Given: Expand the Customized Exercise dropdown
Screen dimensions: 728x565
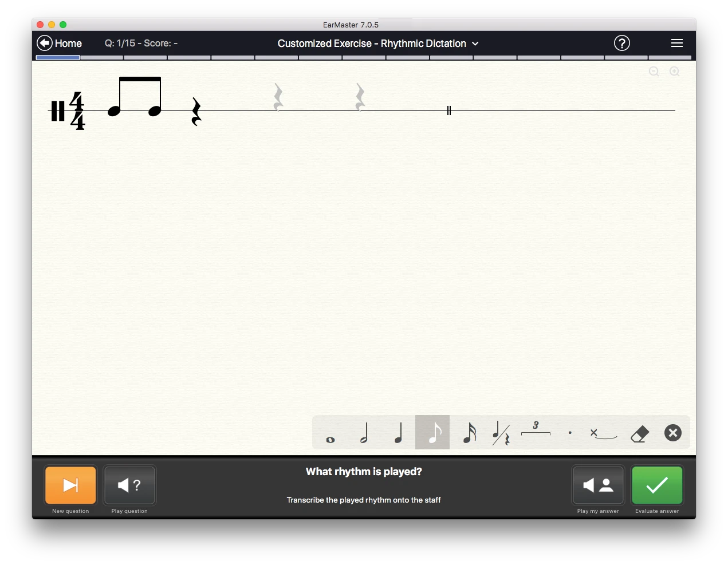Looking at the screenshot, I should pyautogui.click(x=475, y=44).
